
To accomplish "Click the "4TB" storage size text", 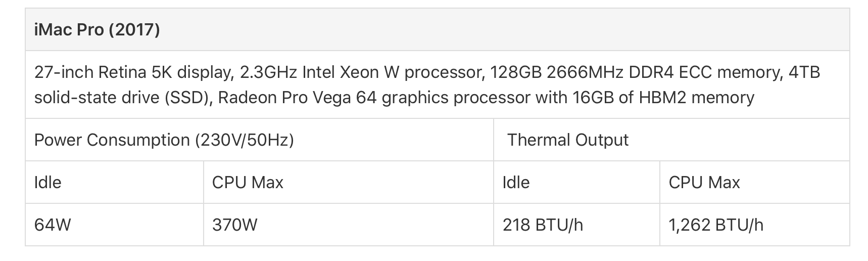I will 804,73.
